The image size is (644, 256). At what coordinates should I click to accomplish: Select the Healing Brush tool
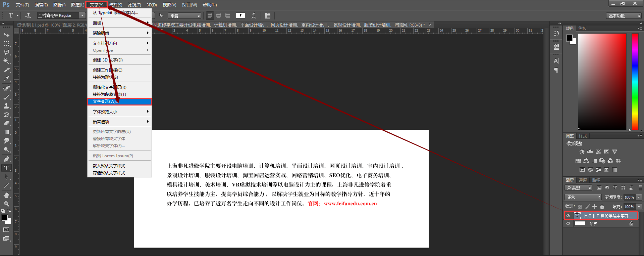point(6,88)
